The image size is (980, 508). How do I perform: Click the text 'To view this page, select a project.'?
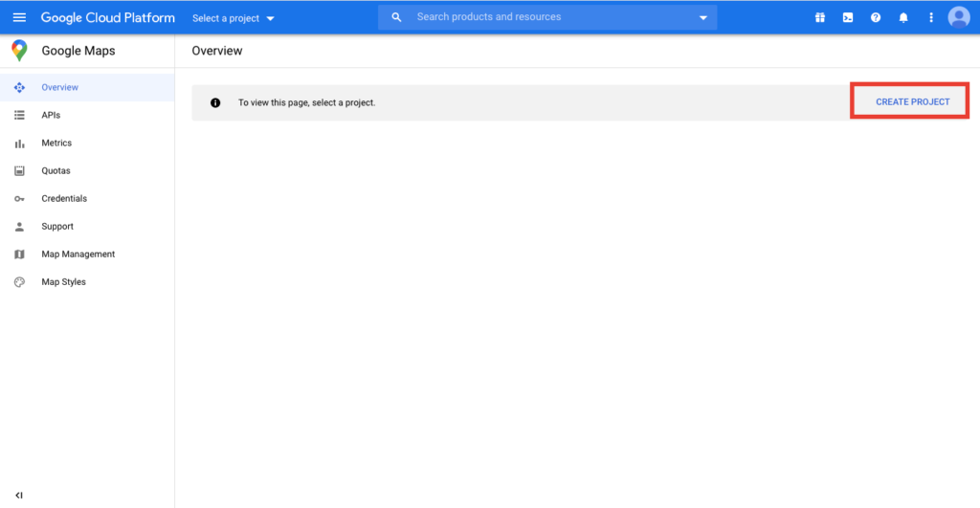306,102
